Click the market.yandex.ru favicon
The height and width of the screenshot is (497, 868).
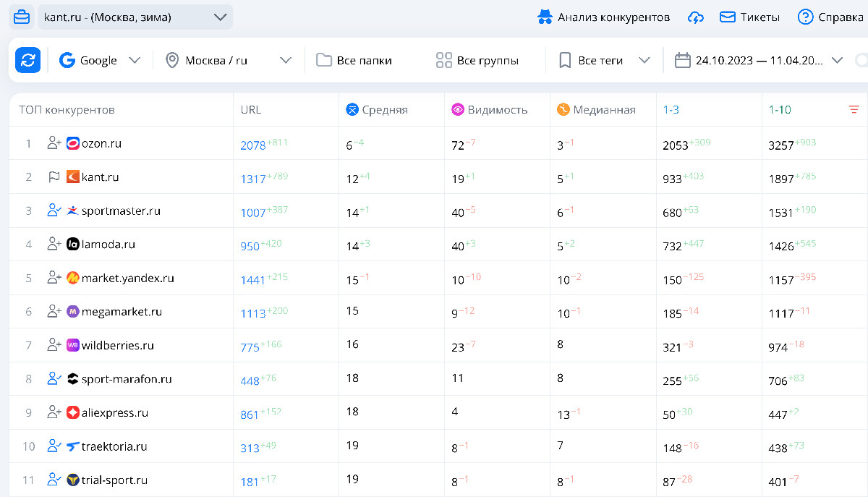(73, 278)
